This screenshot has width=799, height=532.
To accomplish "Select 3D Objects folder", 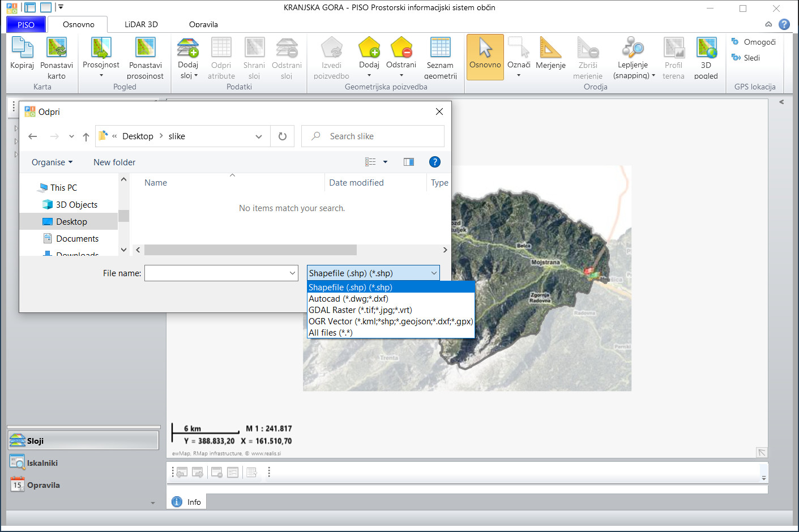I will 76,204.
